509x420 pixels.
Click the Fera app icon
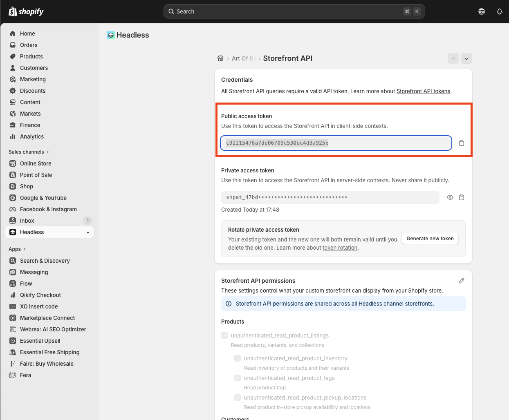click(x=13, y=375)
